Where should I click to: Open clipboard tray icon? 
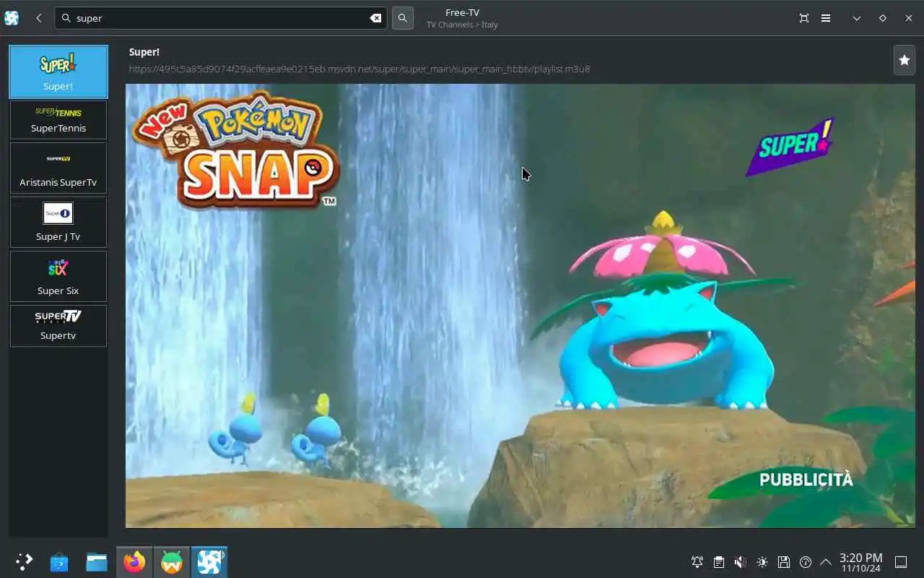719,561
